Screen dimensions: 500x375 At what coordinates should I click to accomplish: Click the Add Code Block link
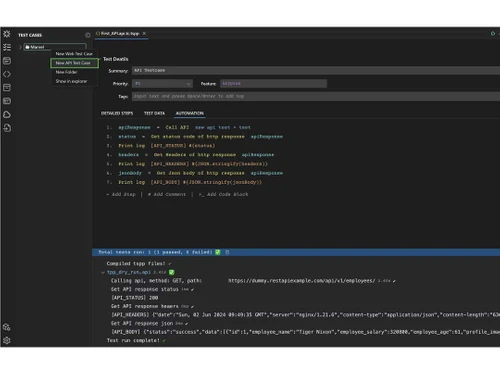(223, 194)
